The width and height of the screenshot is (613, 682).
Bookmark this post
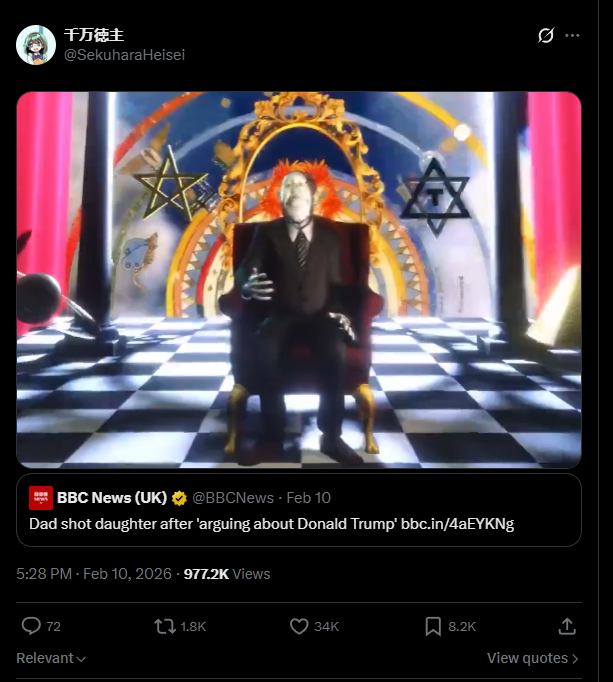point(433,626)
